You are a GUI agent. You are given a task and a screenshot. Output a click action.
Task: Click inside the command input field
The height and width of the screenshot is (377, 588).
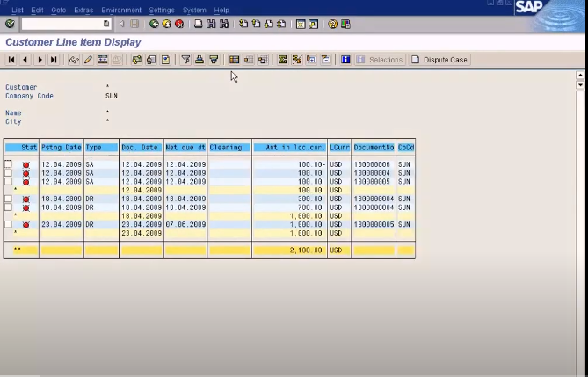pos(62,24)
